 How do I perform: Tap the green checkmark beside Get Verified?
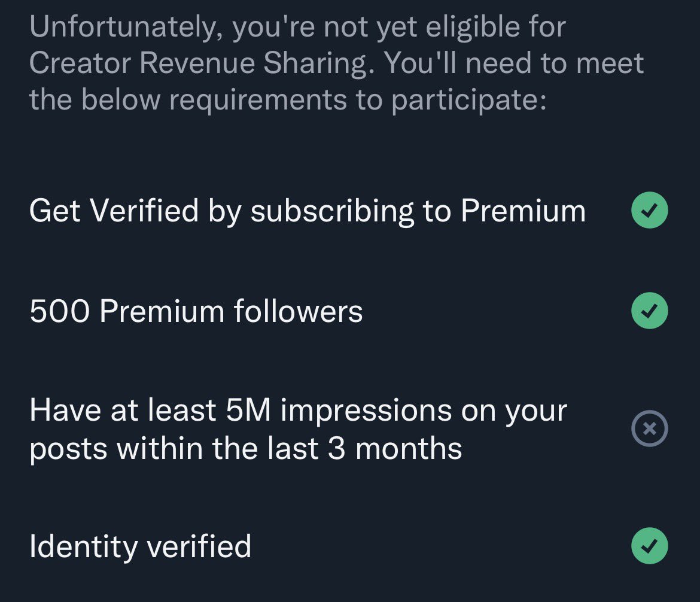click(x=650, y=211)
